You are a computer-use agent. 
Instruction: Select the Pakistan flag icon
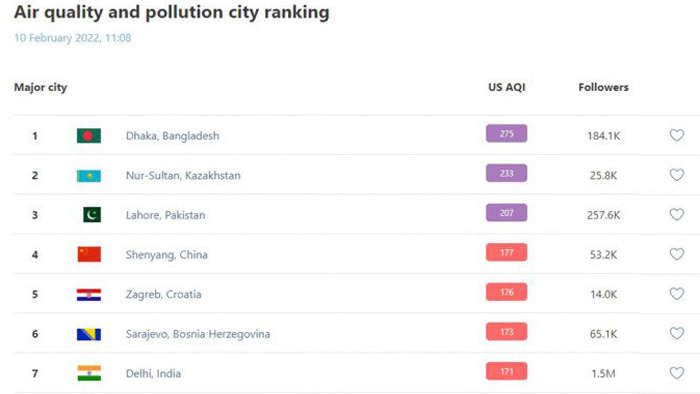pos(92,215)
